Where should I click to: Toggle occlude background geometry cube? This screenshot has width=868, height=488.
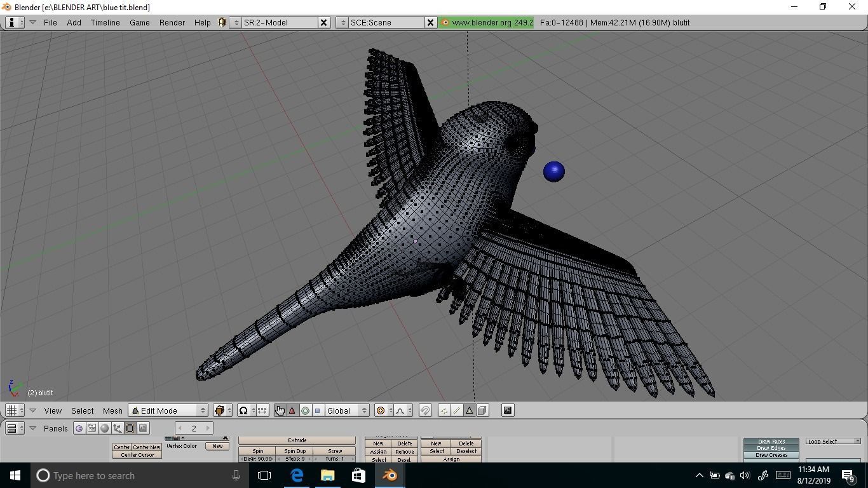482,410
